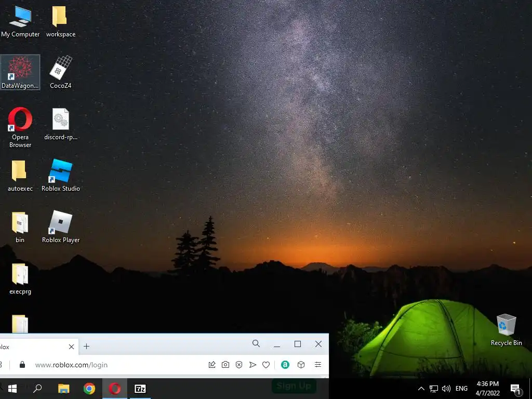The height and width of the screenshot is (399, 532).
Task: Click the Opera search tabs magnifier
Action: pos(256,344)
